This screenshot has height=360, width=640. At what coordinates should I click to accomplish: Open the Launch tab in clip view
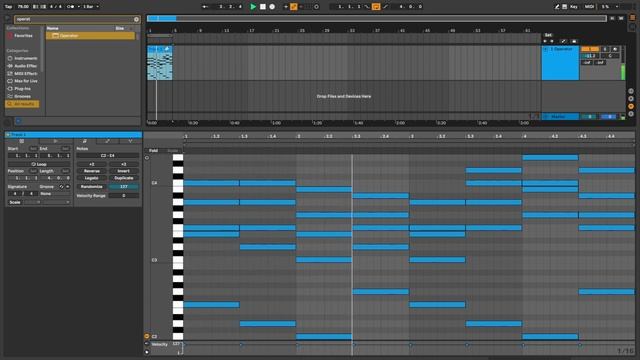tap(55, 141)
